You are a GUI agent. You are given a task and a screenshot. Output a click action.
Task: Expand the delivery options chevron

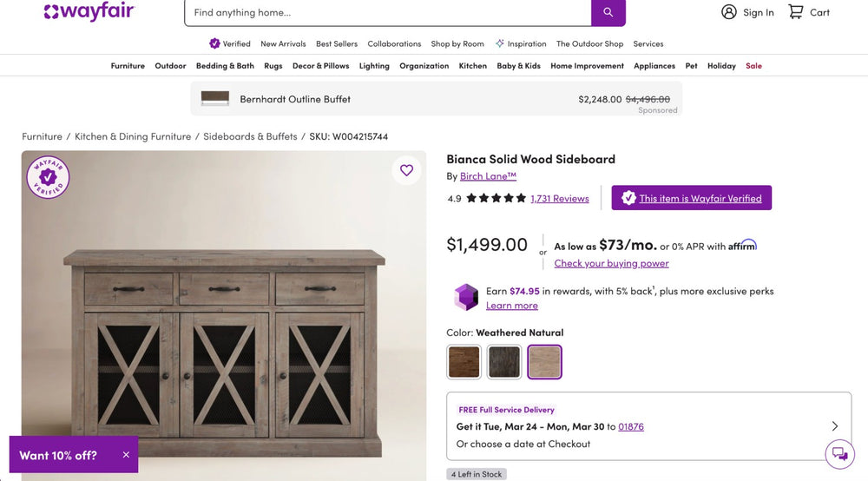pyautogui.click(x=835, y=426)
